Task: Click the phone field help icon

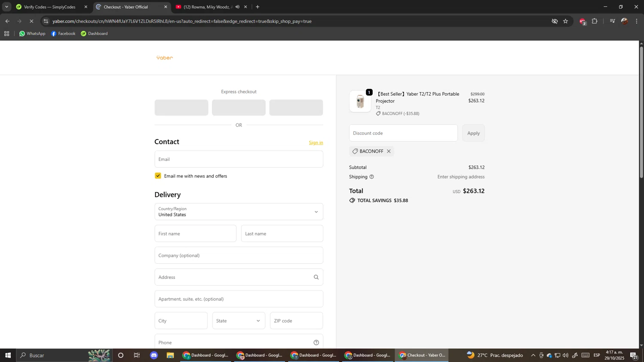Action: (316, 342)
